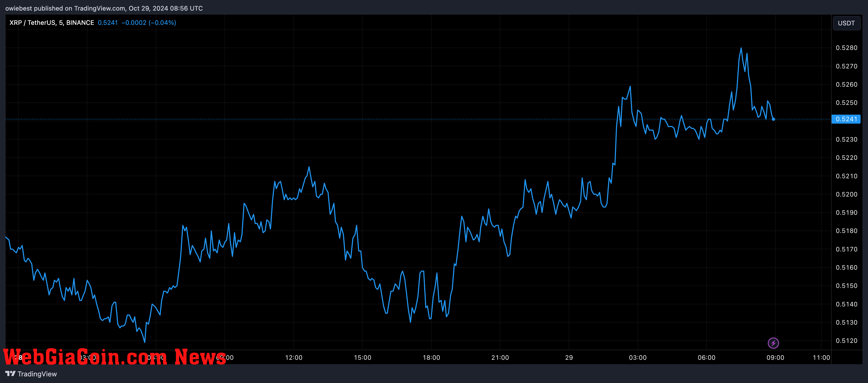Image resolution: width=868 pixels, height=383 pixels.
Task: Click the last price dot on the line
Action: point(773,119)
